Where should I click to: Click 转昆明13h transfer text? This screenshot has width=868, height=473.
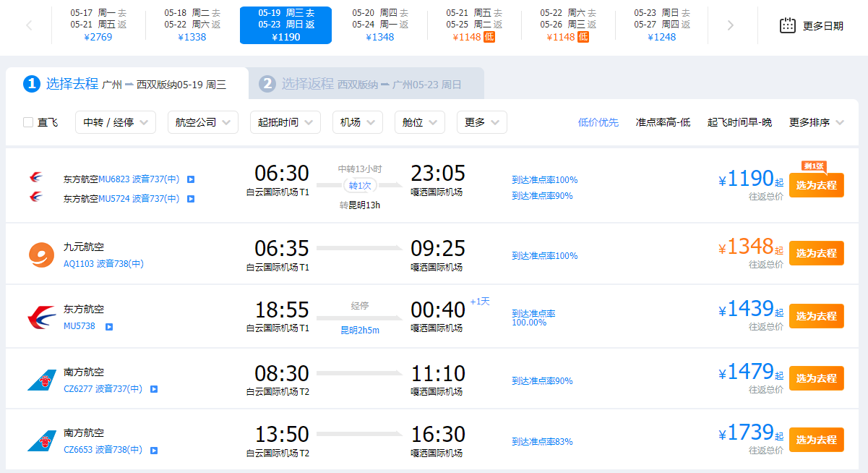[360, 205]
